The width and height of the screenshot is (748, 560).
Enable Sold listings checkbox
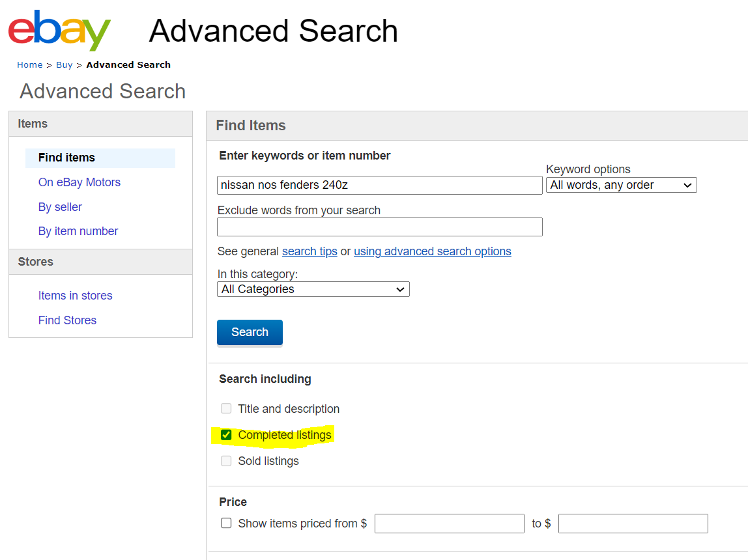pyautogui.click(x=226, y=461)
